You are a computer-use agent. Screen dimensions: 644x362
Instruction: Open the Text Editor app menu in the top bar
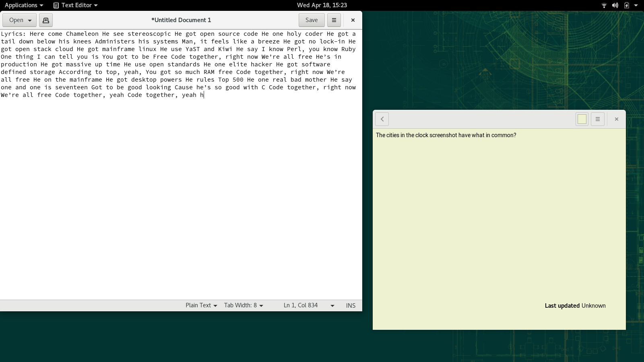coord(76,5)
